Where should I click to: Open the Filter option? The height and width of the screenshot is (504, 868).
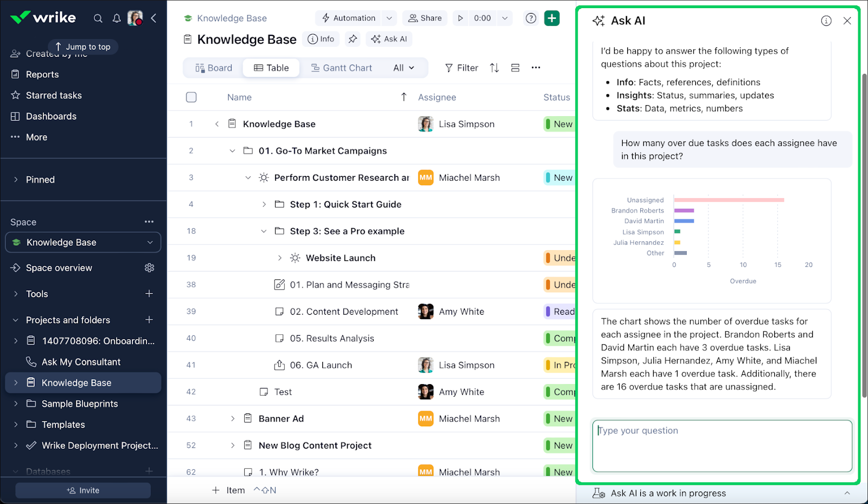[x=462, y=68]
